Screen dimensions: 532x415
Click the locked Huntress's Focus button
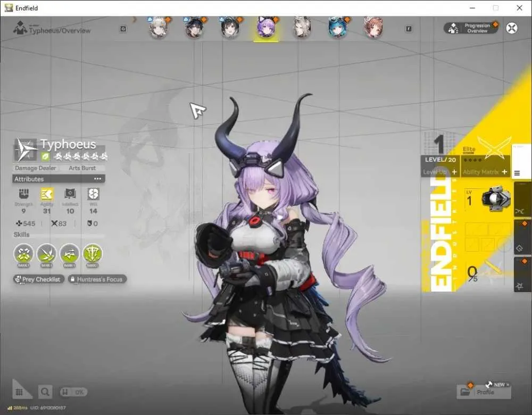point(97,279)
